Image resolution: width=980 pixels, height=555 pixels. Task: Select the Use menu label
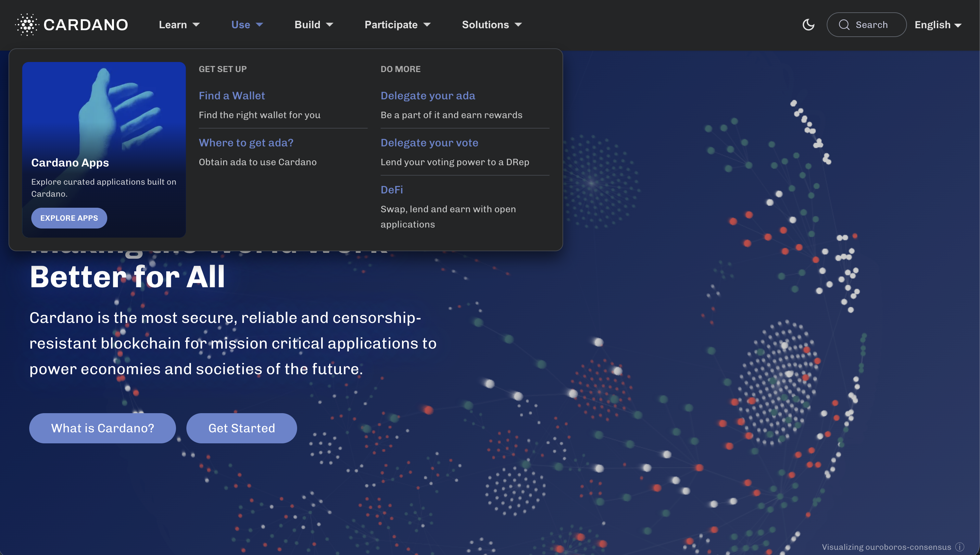(x=241, y=25)
